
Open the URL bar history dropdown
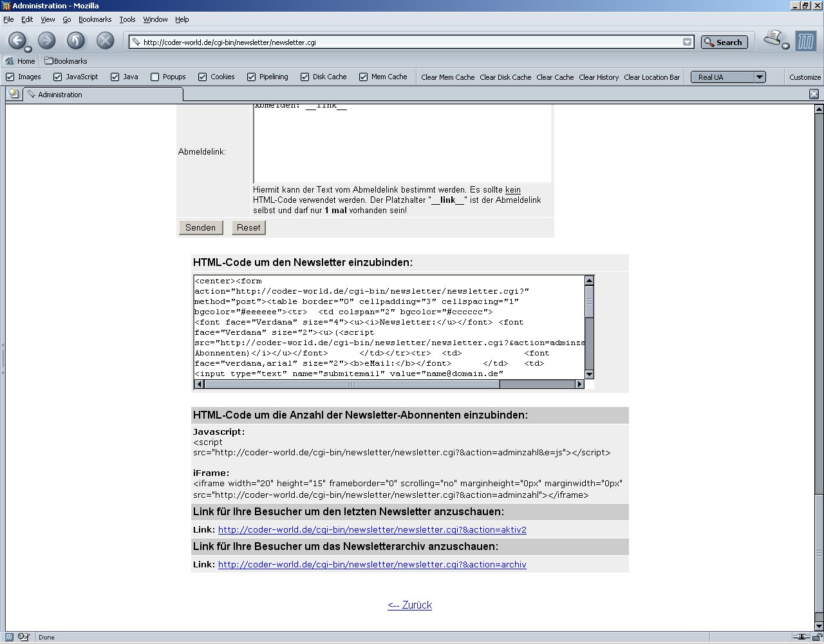click(x=688, y=42)
